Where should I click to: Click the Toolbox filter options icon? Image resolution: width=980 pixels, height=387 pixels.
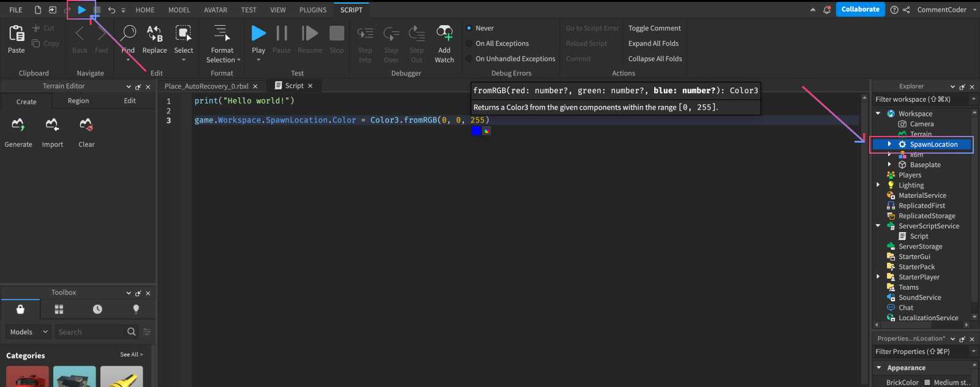[146, 331]
